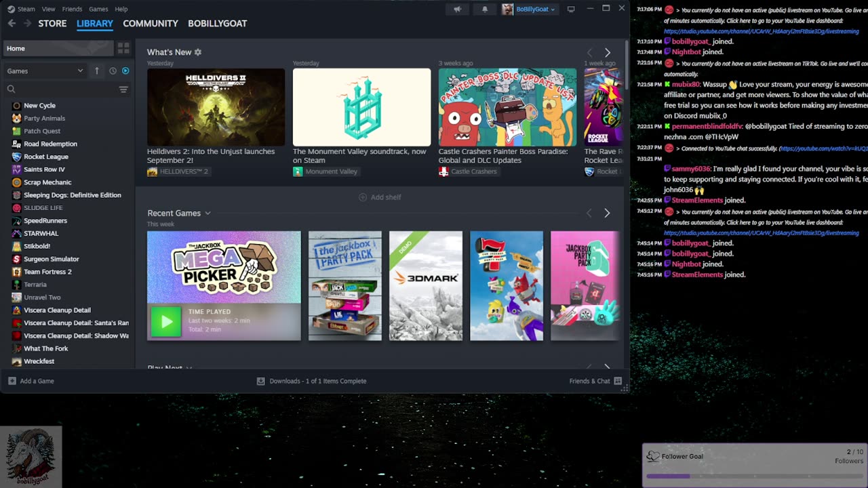This screenshot has height=488, width=868.
Task: Click the Add a Game plus icon
Action: click(x=12, y=381)
